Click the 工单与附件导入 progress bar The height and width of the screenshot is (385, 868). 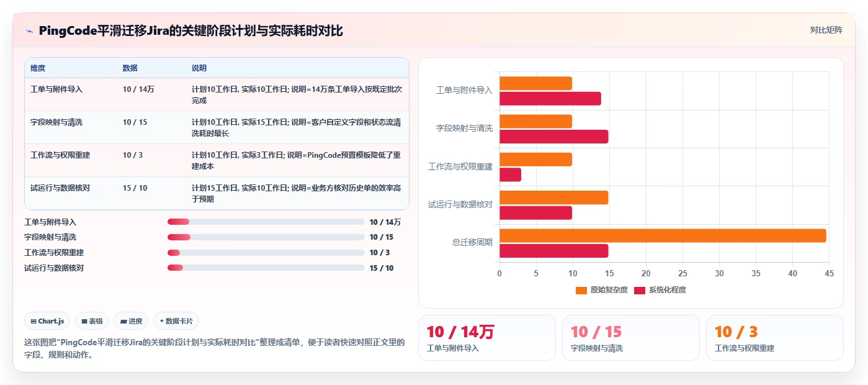(266, 222)
